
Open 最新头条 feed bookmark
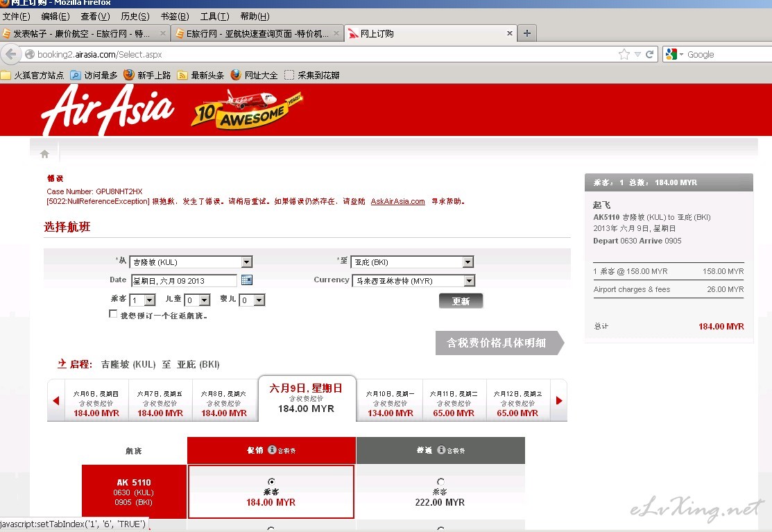tap(200, 76)
